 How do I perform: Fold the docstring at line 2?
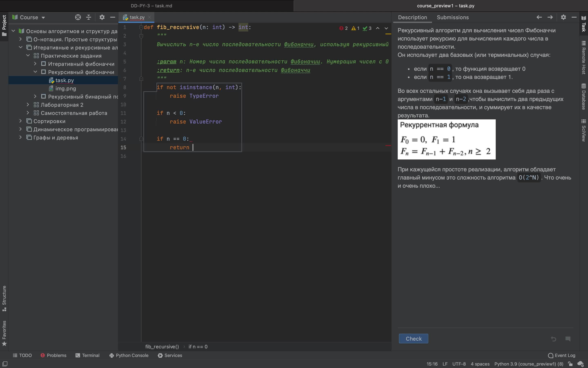coord(141,36)
